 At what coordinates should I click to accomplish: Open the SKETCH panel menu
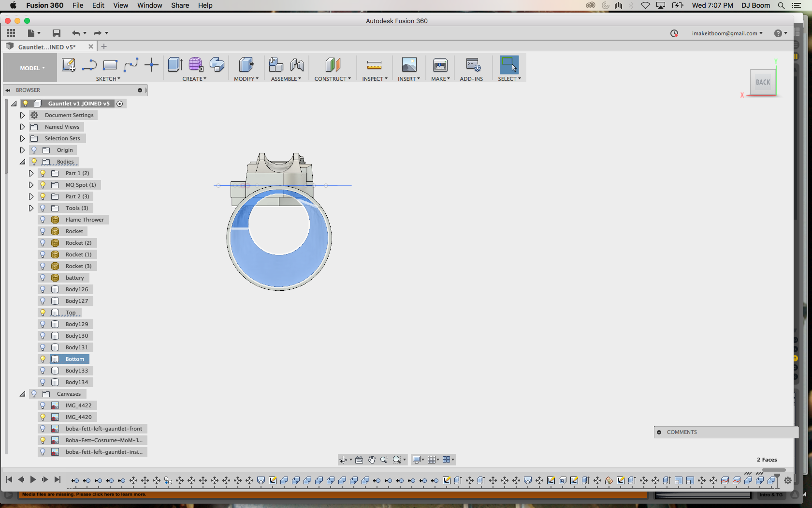(x=108, y=79)
